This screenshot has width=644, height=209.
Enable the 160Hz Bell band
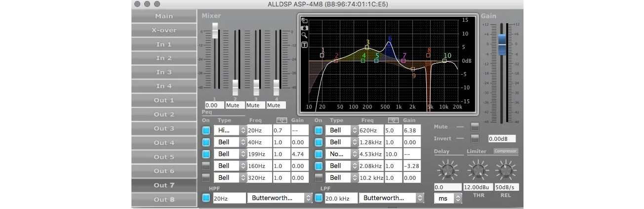click(206, 166)
